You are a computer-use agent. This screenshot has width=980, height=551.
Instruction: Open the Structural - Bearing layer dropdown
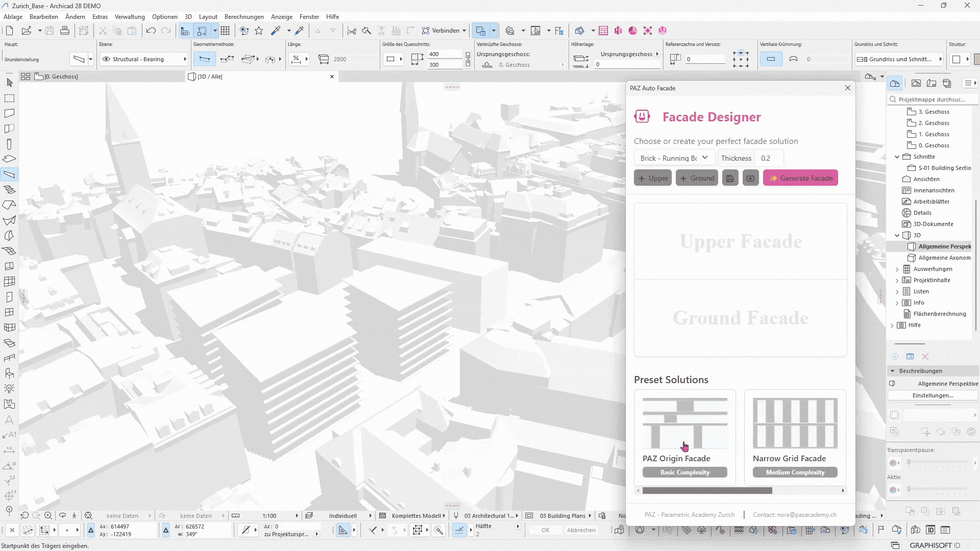[144, 59]
